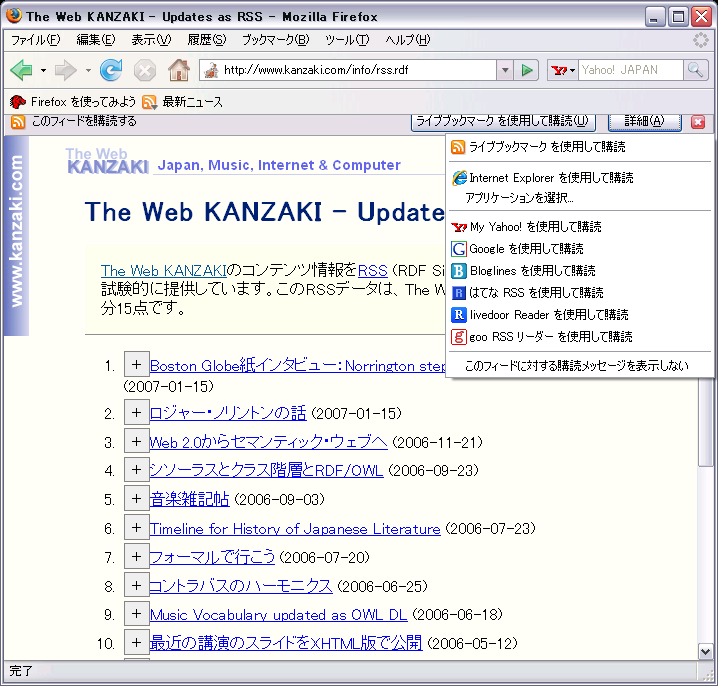Click the search magnifier icon
Viewport: 718px width, 686px height.
(x=696, y=70)
